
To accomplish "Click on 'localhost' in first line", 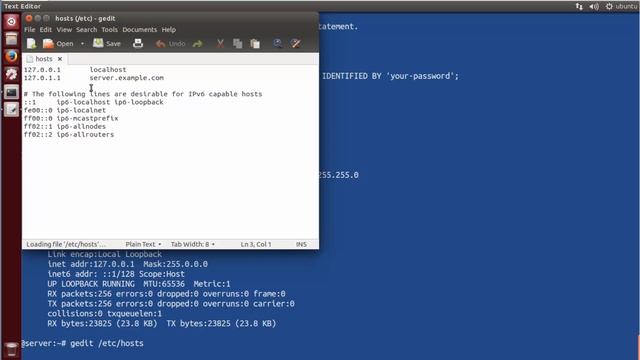I will [x=108, y=70].
